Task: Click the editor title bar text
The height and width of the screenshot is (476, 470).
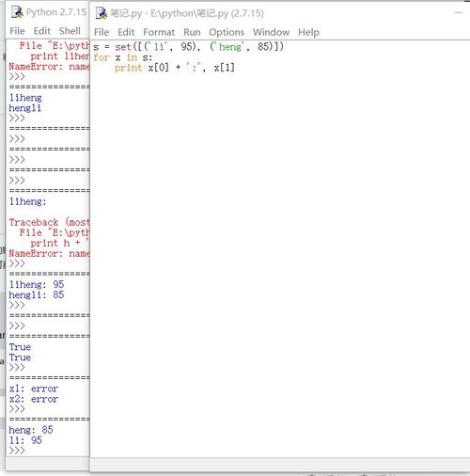Action: (187, 13)
